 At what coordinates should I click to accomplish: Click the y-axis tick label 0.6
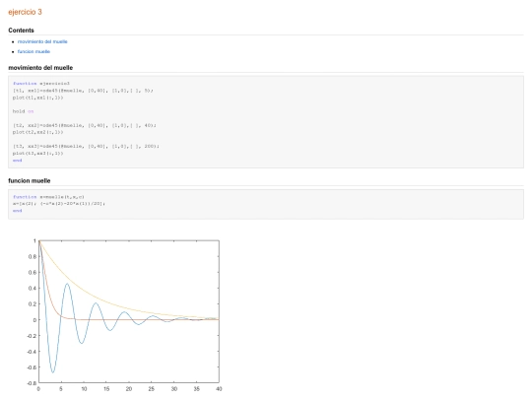(x=33, y=273)
